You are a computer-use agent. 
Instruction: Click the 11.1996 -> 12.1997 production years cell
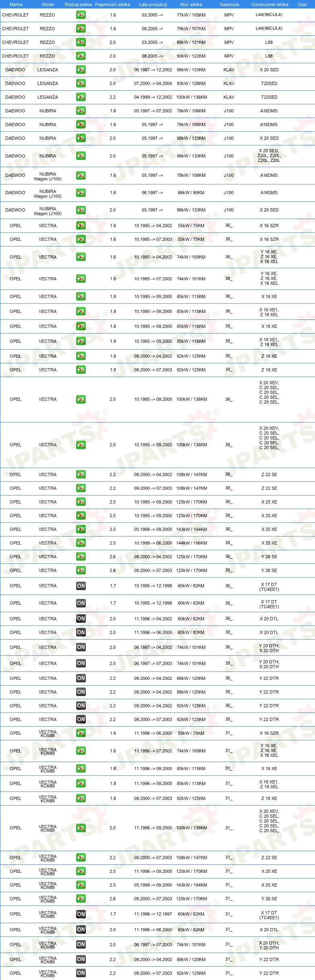tap(153, 914)
